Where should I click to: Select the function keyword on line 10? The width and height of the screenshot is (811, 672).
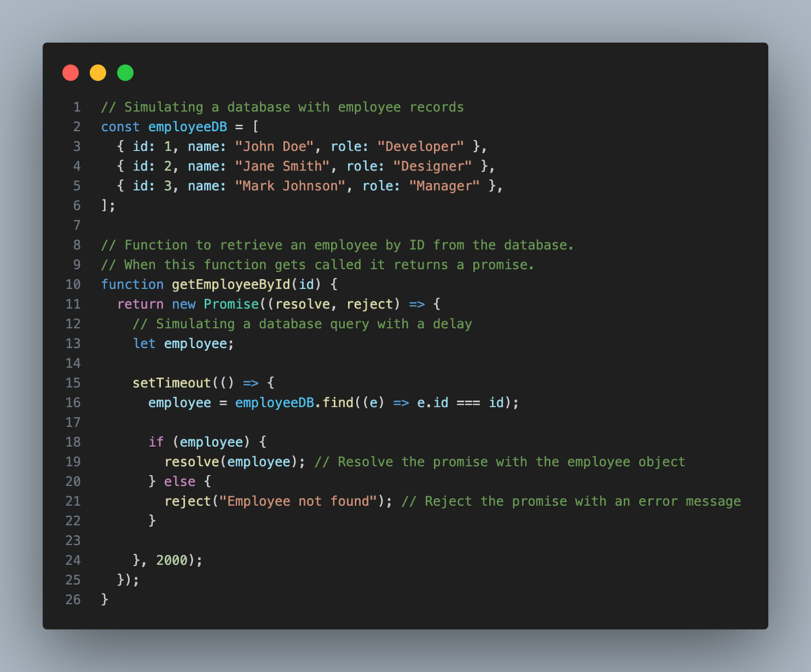132,284
